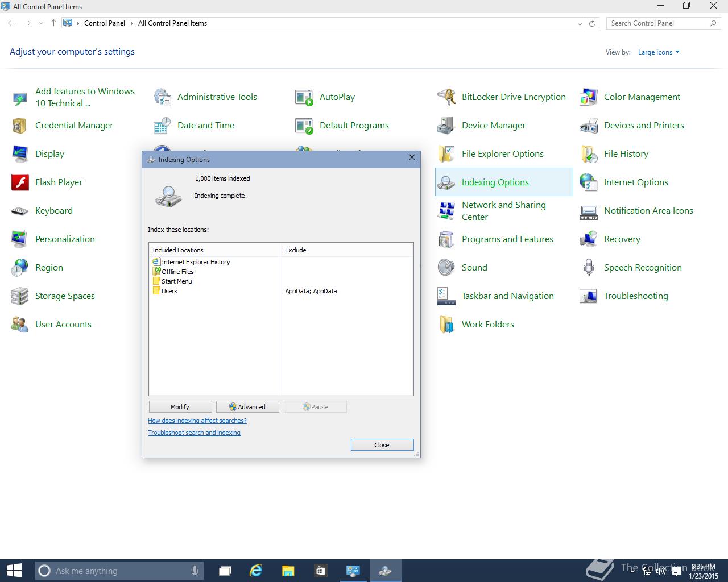Open Default Programs icon
The width and height of the screenshot is (728, 582).
click(x=304, y=126)
